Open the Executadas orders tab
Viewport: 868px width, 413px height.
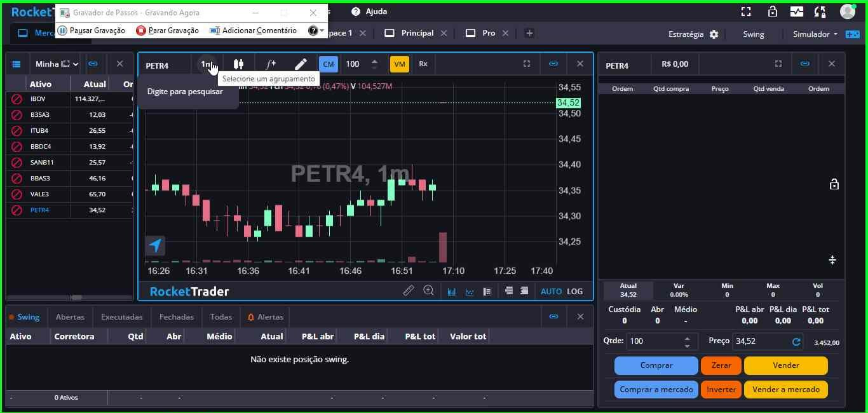pyautogui.click(x=122, y=317)
